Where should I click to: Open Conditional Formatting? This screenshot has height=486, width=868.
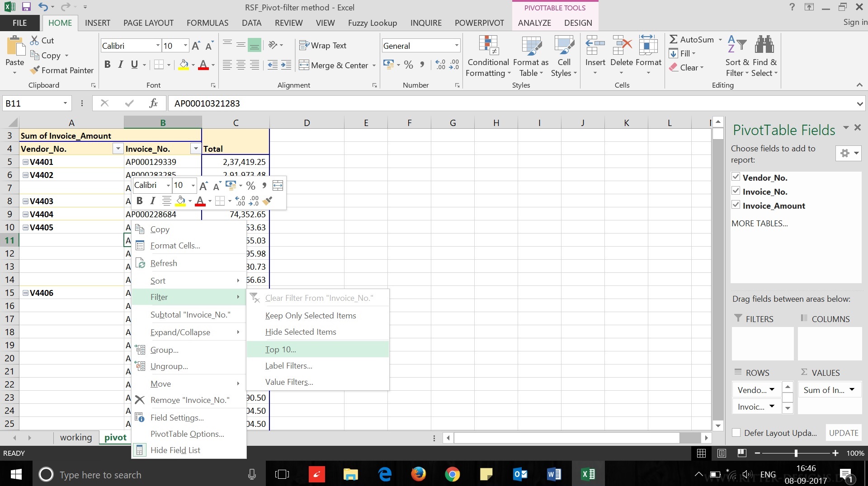pos(488,56)
